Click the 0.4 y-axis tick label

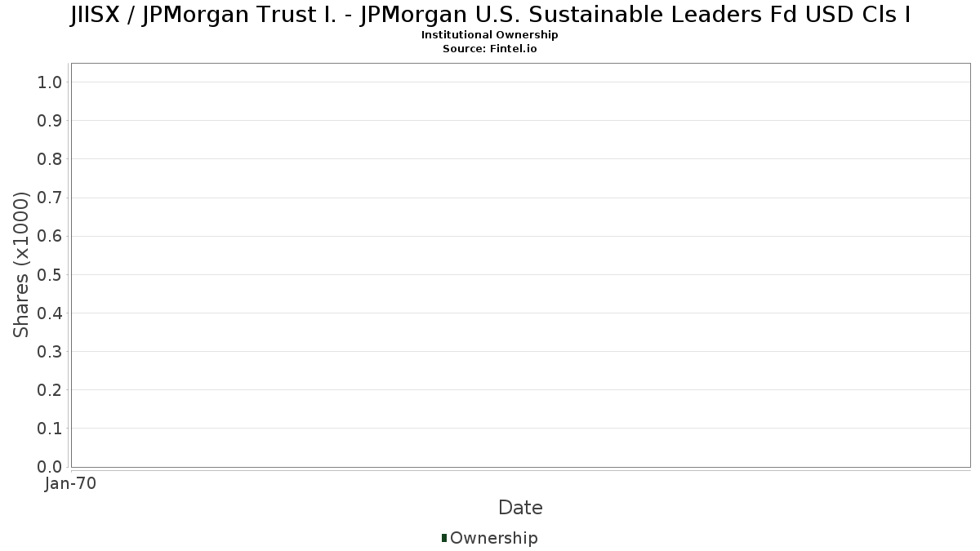point(50,313)
